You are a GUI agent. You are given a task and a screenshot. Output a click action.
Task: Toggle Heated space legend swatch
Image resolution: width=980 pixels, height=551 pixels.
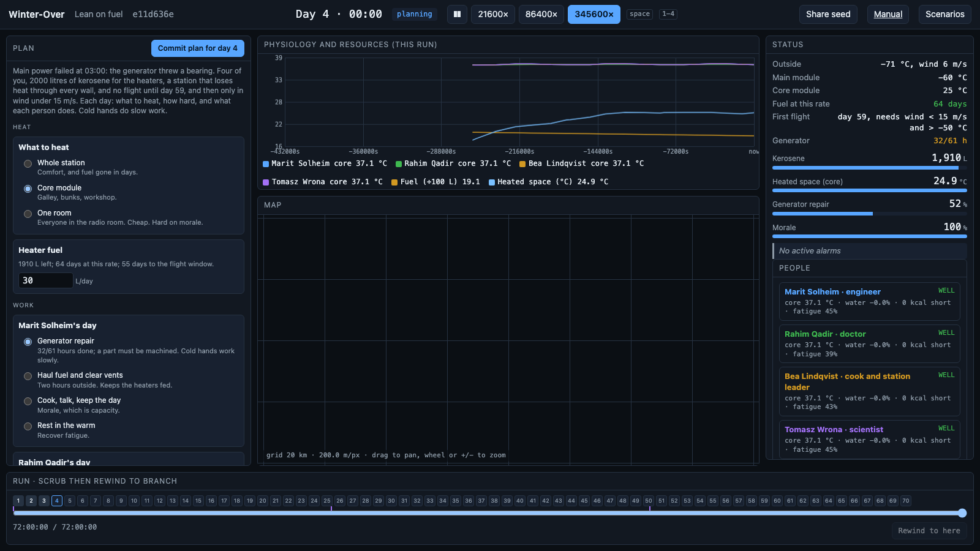click(x=492, y=182)
